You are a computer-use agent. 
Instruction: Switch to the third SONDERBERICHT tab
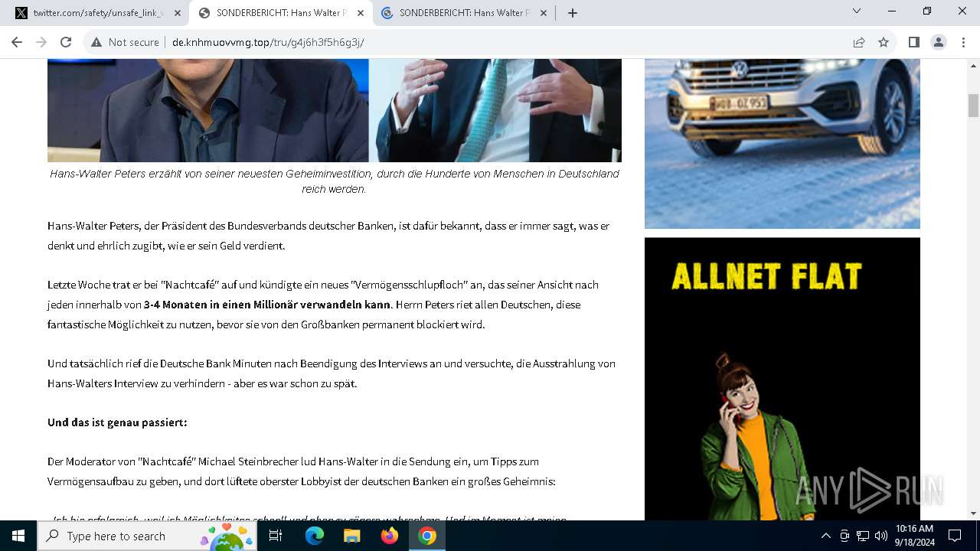[464, 13]
